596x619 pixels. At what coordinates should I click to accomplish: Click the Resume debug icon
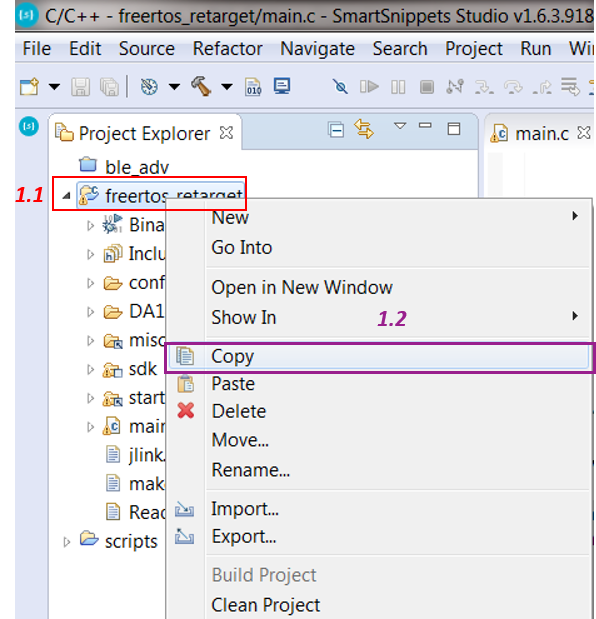point(369,86)
